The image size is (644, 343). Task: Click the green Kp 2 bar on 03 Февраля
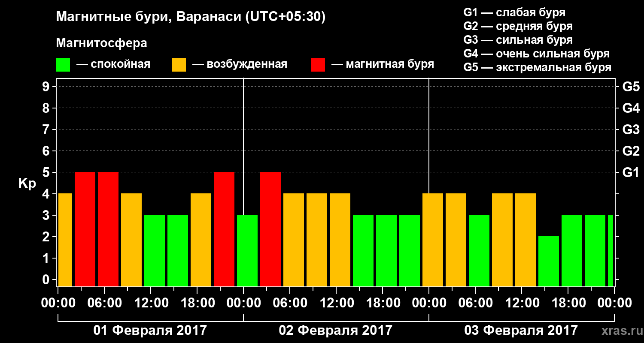coord(549,261)
